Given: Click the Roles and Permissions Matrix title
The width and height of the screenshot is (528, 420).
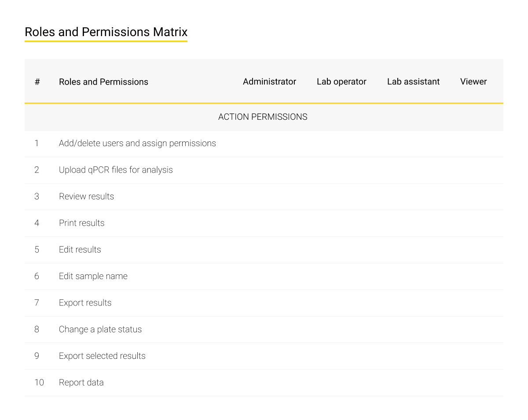Looking at the screenshot, I should pos(106,32).
